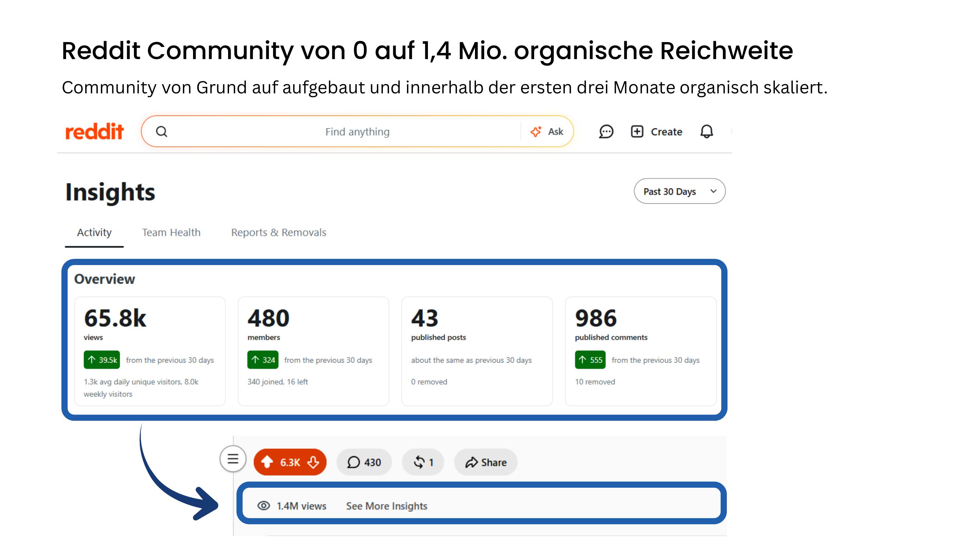This screenshot has width=980, height=551.
Task: Downvote the post using the down arrow
Action: click(313, 462)
